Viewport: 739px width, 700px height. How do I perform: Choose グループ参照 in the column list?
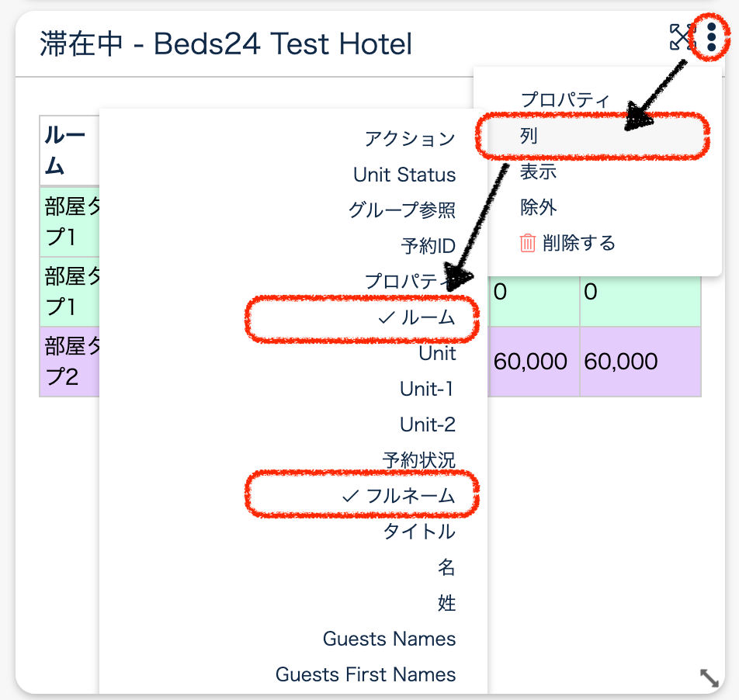tap(401, 210)
